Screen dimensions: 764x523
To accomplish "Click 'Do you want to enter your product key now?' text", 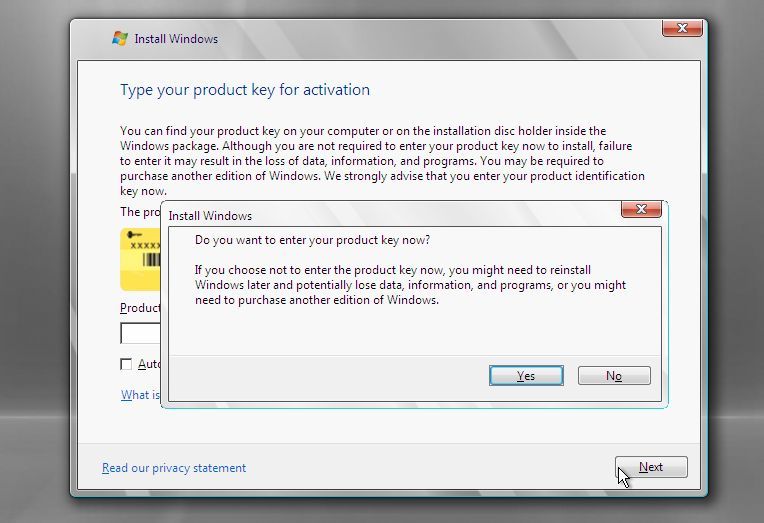I will [312, 240].
